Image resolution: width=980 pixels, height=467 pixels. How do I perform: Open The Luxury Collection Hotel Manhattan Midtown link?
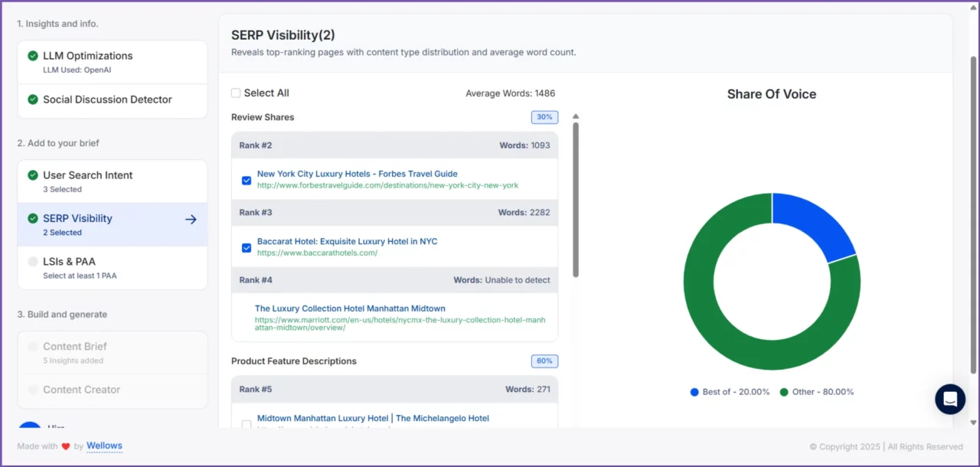point(350,309)
